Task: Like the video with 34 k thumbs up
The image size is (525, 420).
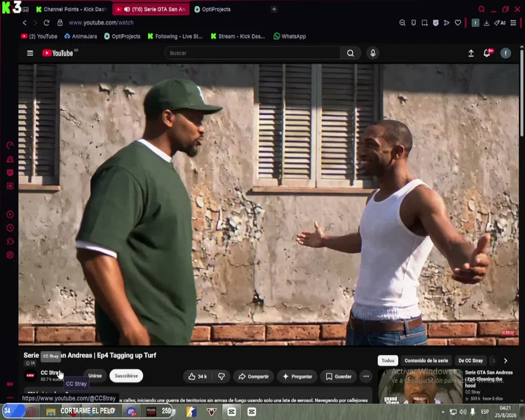Action: click(x=197, y=376)
